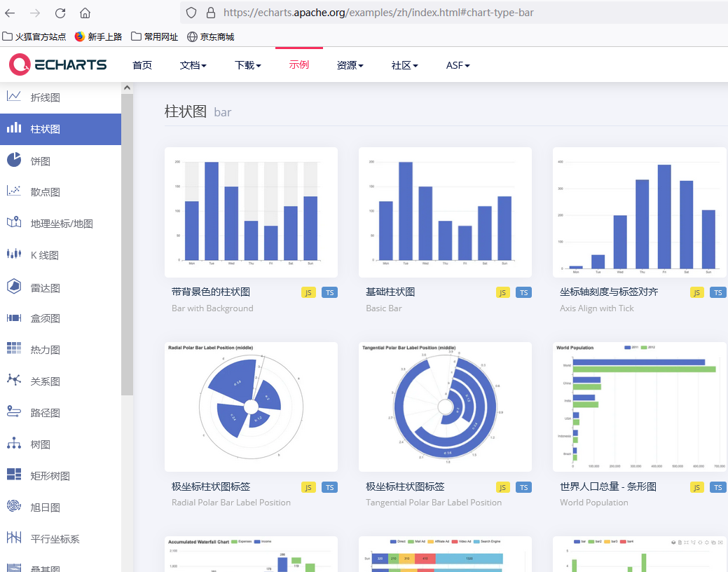This screenshot has height=572, width=728.
Task: Go to 首页 in navigation
Action: [x=142, y=65]
